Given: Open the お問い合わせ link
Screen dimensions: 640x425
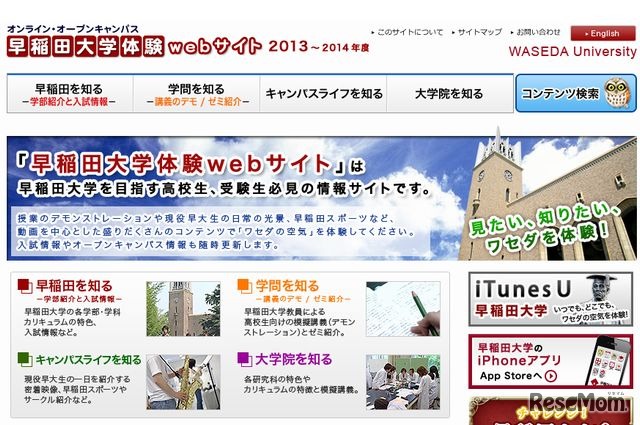Looking at the screenshot, I should click(536, 32).
